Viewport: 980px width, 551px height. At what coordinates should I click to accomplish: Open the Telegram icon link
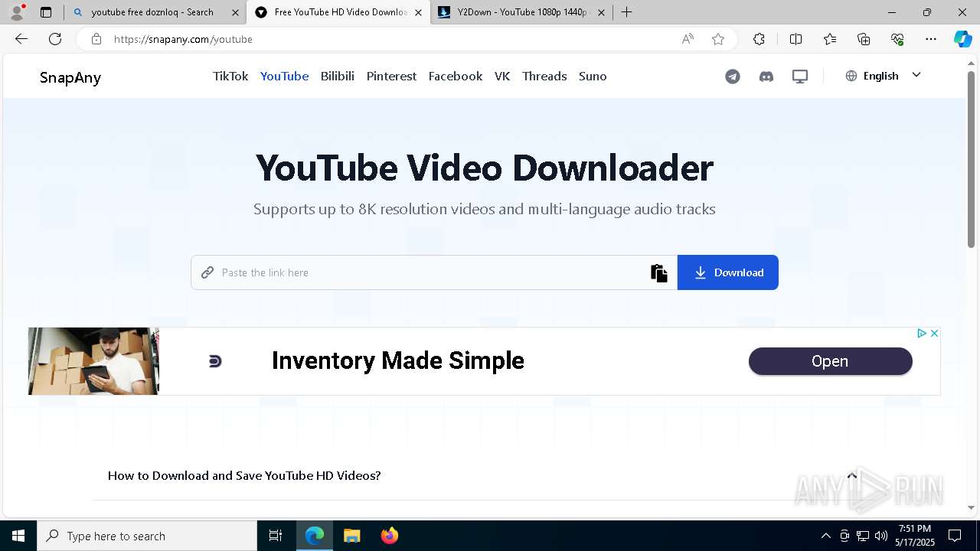tap(733, 77)
